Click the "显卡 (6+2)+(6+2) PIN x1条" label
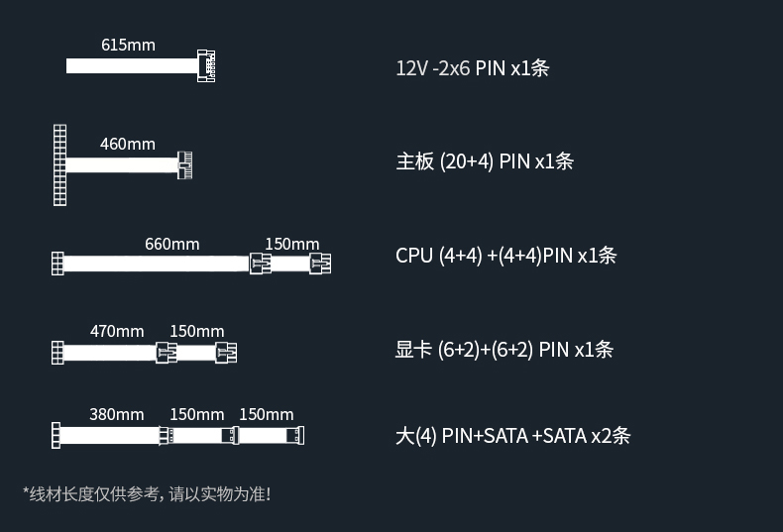This screenshot has width=783, height=532. pyautogui.click(x=503, y=349)
